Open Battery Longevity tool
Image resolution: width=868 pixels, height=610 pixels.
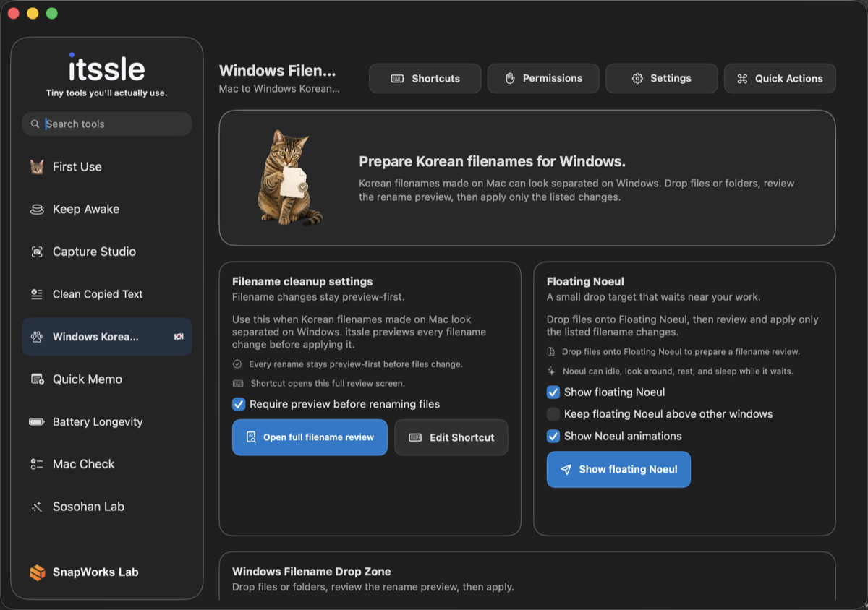pos(107,422)
